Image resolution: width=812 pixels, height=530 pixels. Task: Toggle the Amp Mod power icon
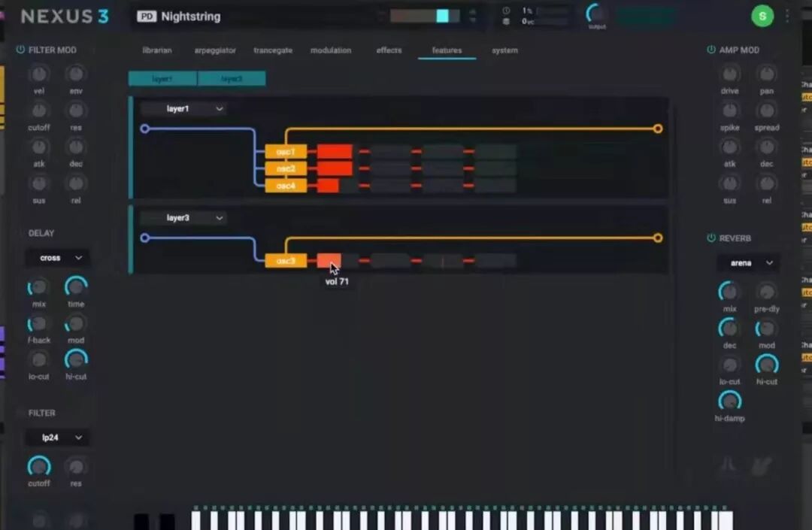point(711,50)
